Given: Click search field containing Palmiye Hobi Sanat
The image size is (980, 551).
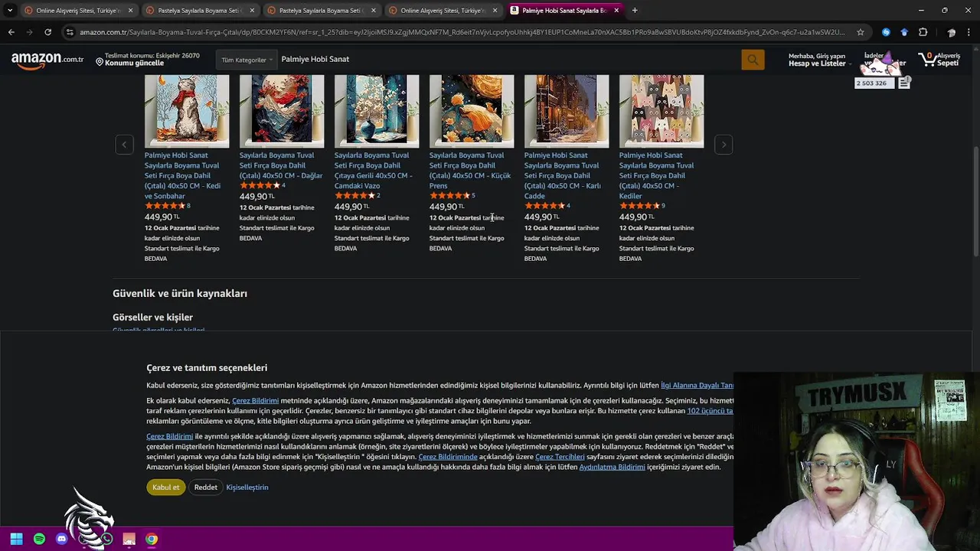Looking at the screenshot, I should click(509, 60).
